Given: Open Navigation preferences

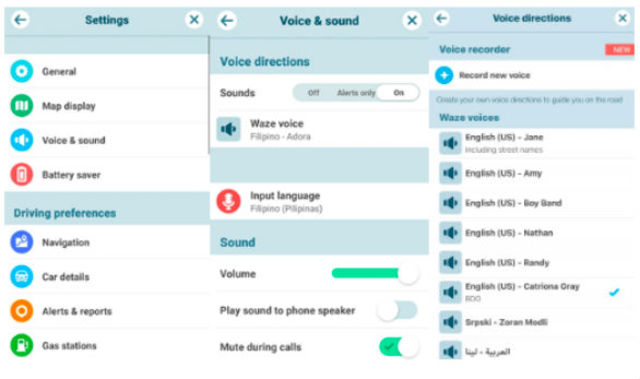Looking at the screenshot, I should pos(107,242).
